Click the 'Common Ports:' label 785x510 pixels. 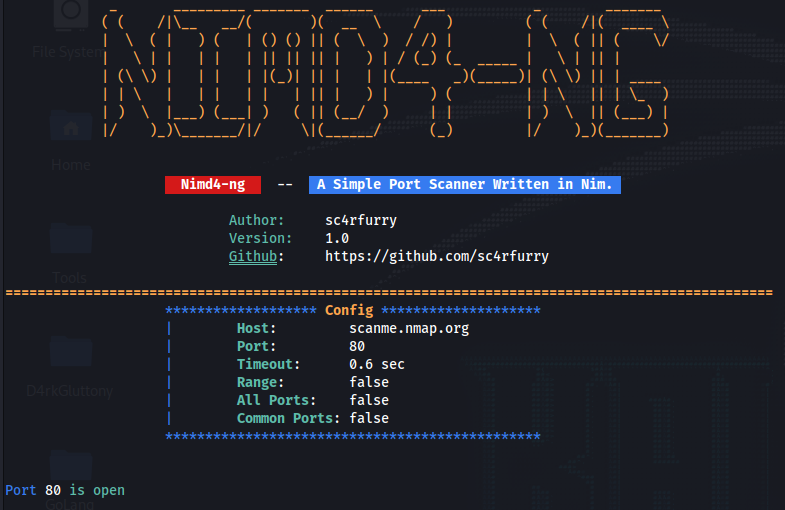click(x=288, y=418)
